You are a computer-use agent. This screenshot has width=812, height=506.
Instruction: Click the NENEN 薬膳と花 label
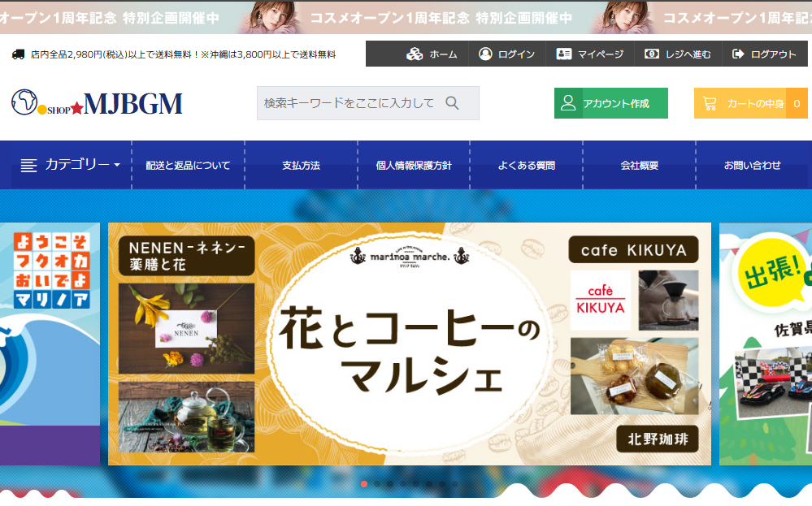tap(186, 256)
